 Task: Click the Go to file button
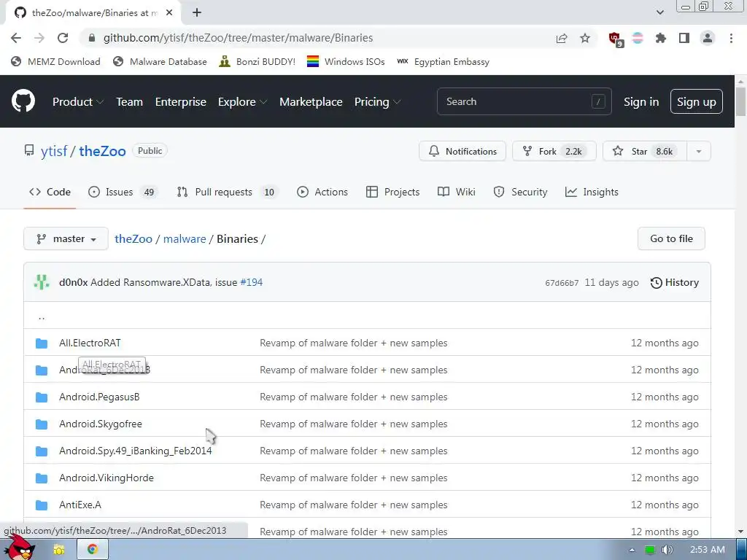click(671, 238)
